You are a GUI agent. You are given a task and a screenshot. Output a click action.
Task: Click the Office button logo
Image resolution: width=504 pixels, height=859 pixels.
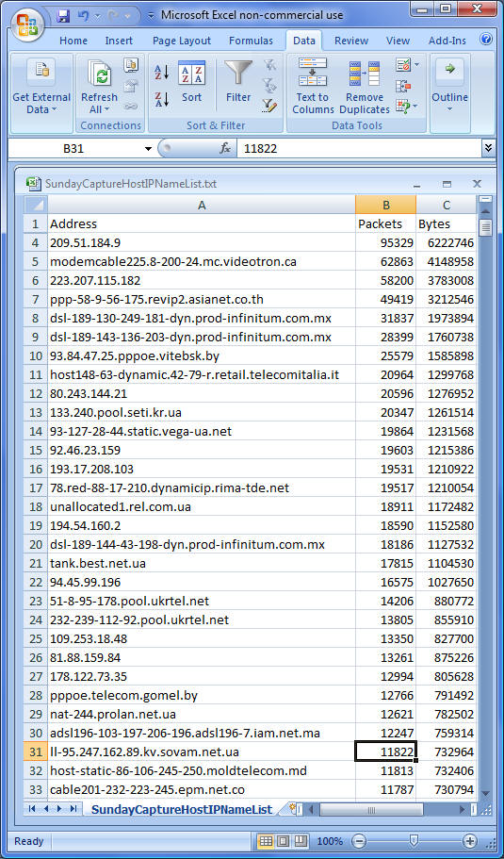(26, 24)
